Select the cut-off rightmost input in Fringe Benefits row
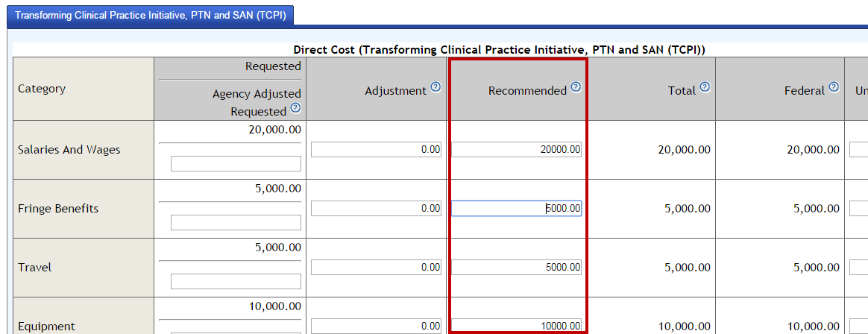 (859, 209)
